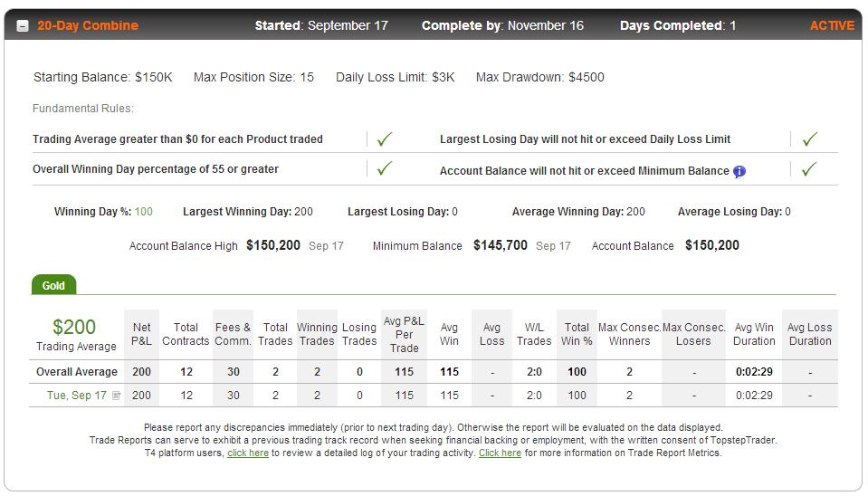Viewport: 868px width, 496px height.
Task: Click the Net P&L column header
Action: tap(141, 334)
